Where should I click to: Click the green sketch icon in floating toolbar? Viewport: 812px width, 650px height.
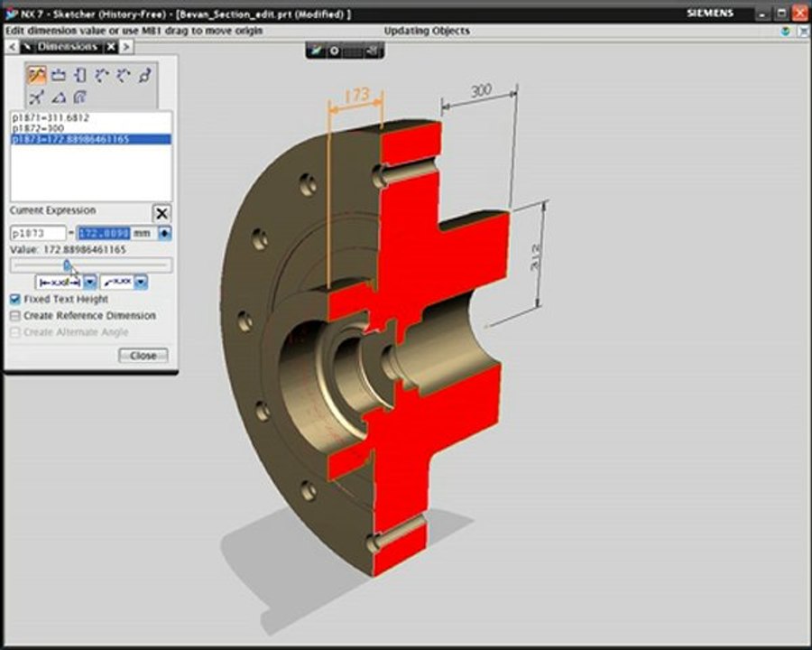coord(316,51)
